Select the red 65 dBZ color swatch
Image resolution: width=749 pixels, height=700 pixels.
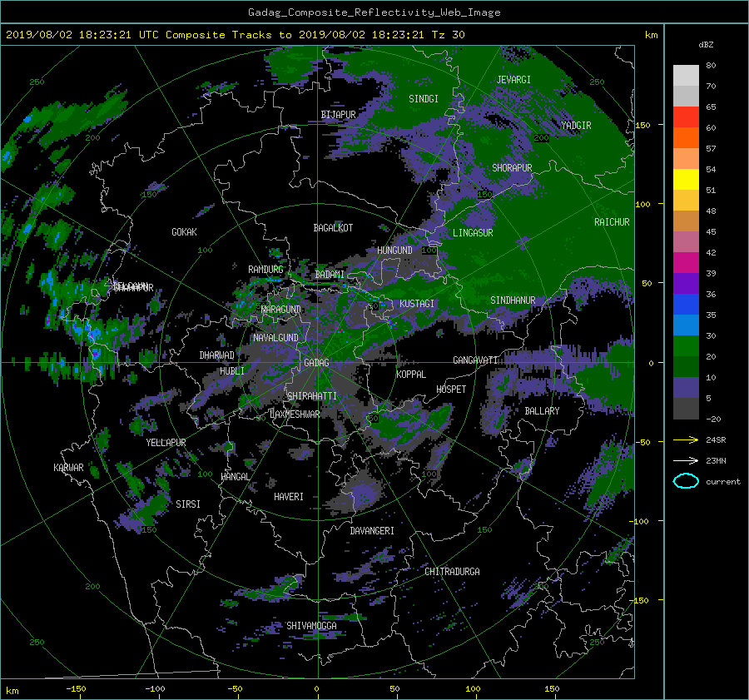click(686, 117)
